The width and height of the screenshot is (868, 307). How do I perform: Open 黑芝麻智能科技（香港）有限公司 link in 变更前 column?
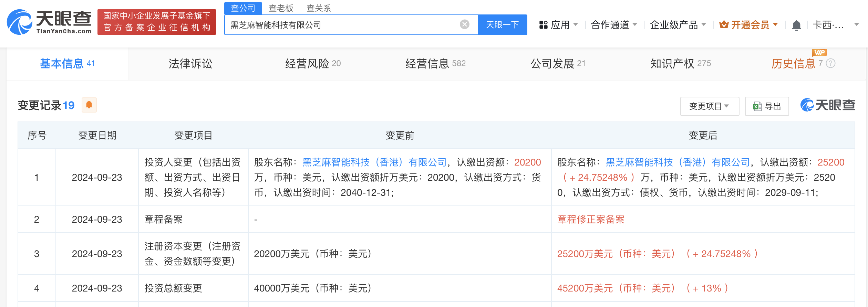click(374, 162)
